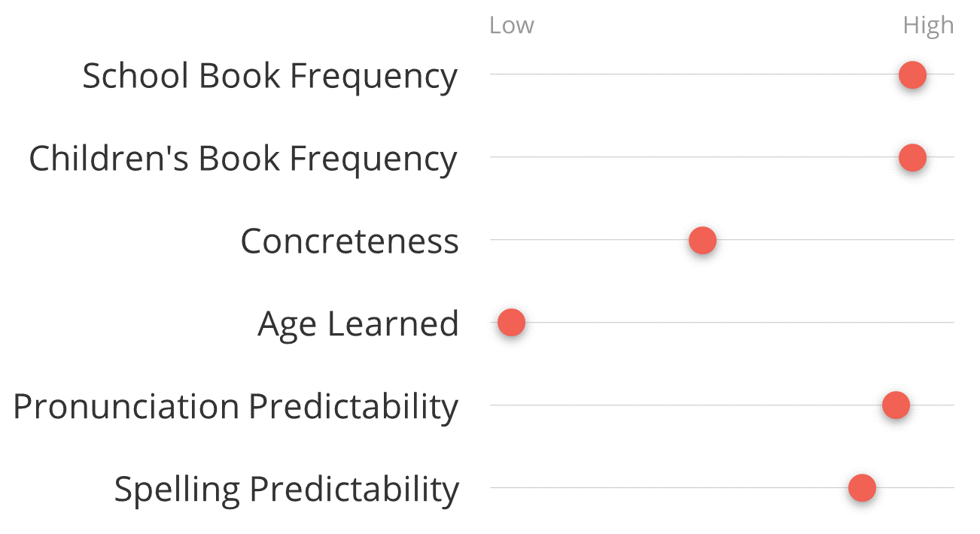
Task: Select the Pronunciation Predictability label
Action: [x=236, y=407]
